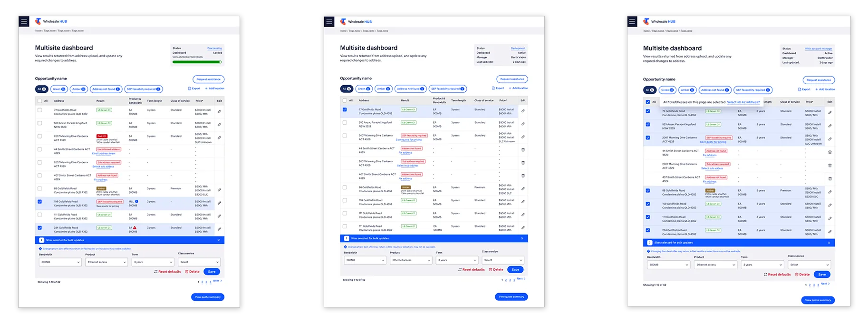Viewport: 868px width, 325px height.
Task: Select Address not found filter in middle dashboard
Action: (x=411, y=89)
